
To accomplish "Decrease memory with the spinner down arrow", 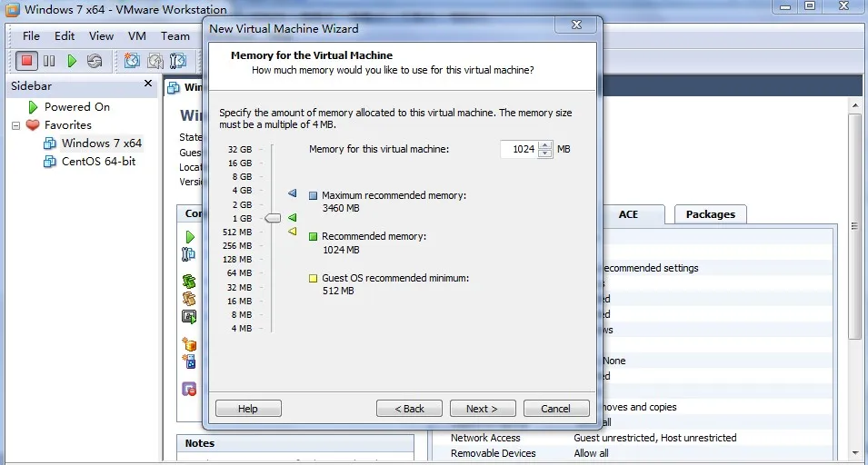I will [544, 153].
